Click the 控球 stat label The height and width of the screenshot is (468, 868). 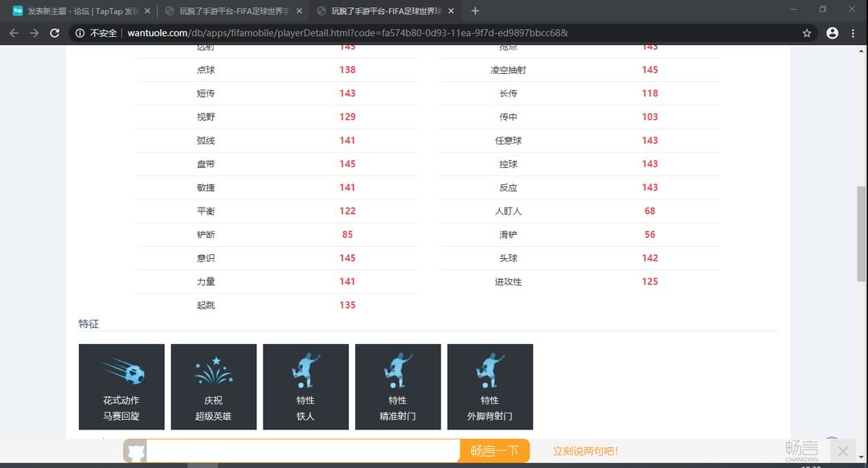[508, 164]
